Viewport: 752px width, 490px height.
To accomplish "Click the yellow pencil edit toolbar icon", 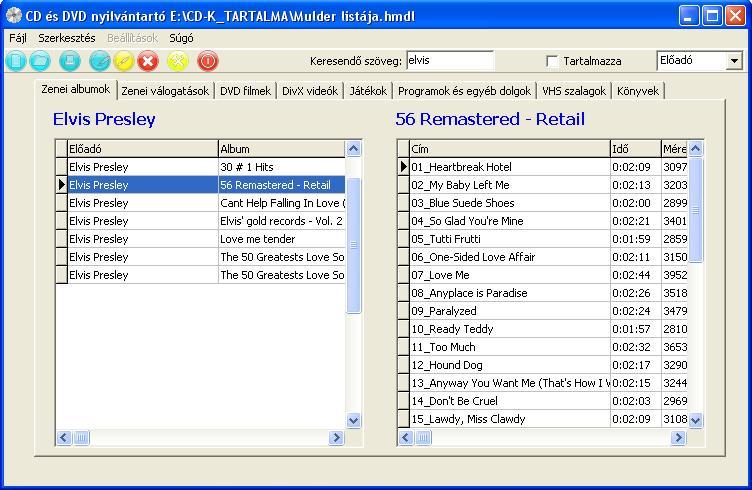I will pyautogui.click(x=123, y=61).
